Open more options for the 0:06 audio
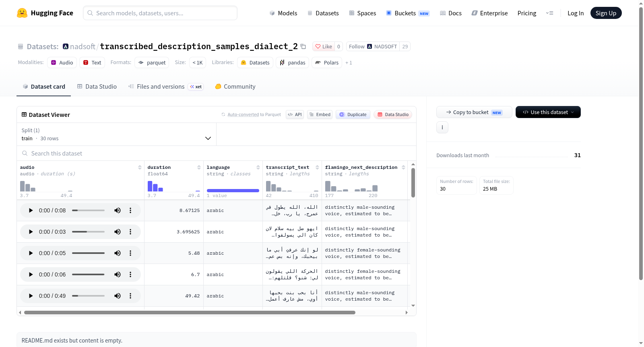The height and width of the screenshot is (347, 644). 130,274
